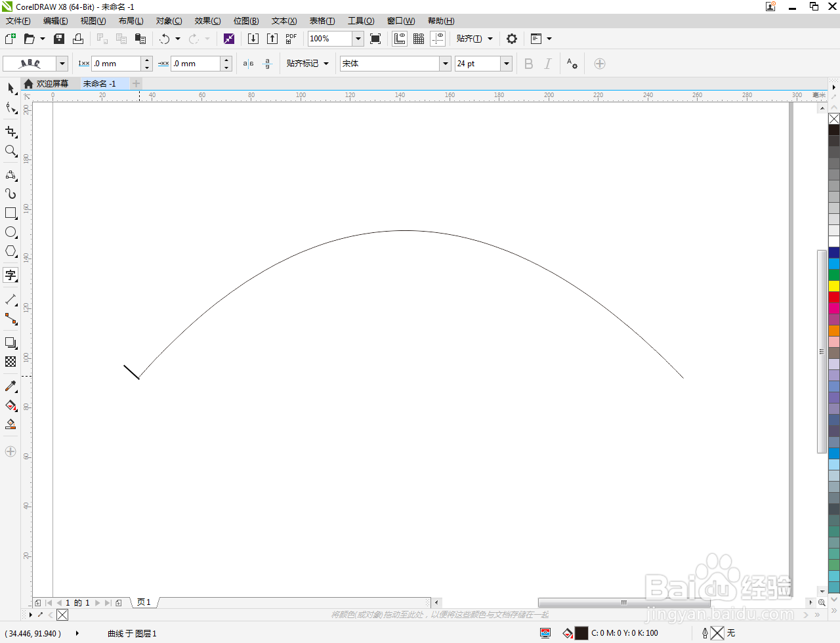The image size is (840, 643).
Task: Select the Rectangle tool
Action: point(10,213)
